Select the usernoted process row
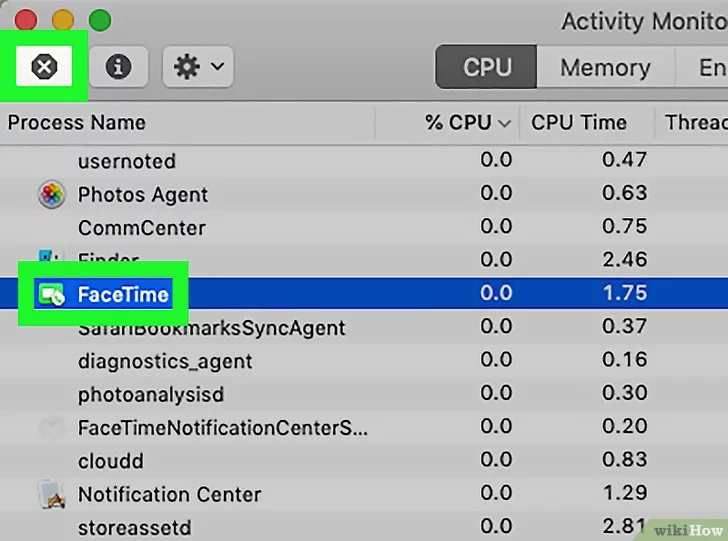Image resolution: width=728 pixels, height=541 pixels. coord(364,161)
